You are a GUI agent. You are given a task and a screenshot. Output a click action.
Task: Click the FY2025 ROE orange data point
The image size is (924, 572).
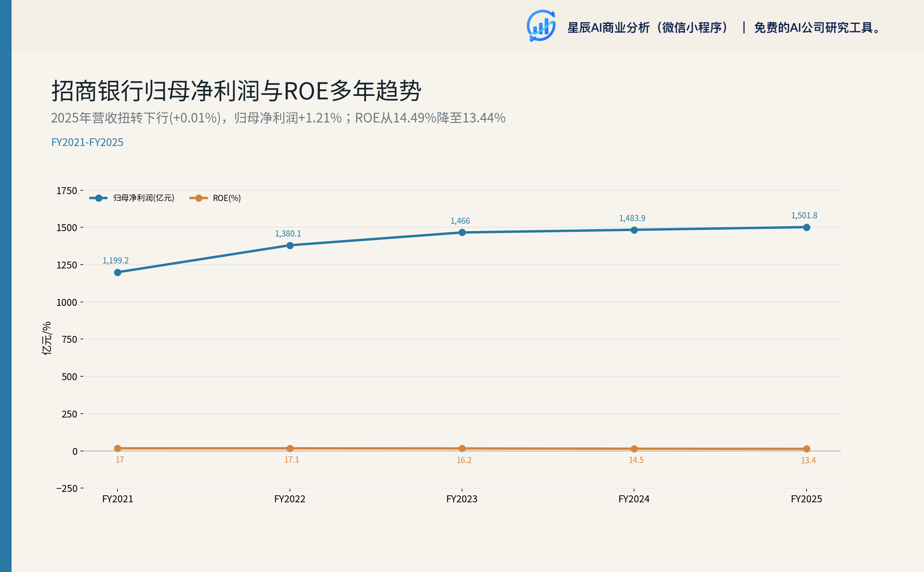tap(807, 449)
